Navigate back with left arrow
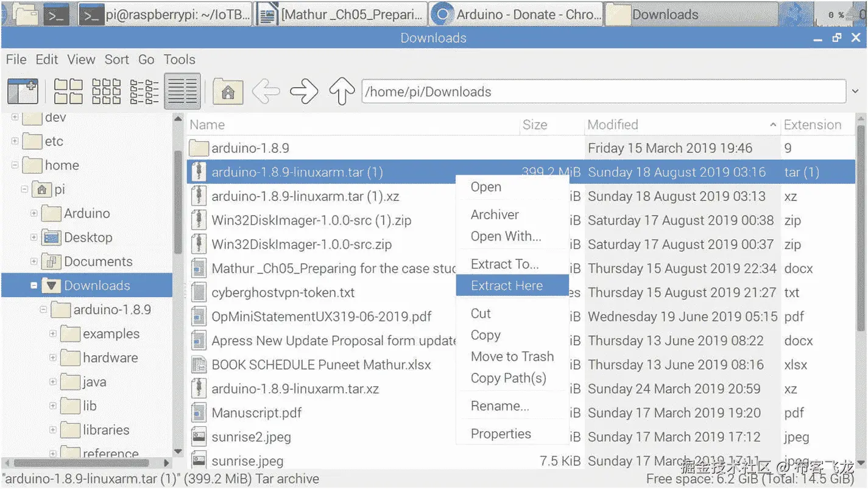The width and height of the screenshot is (868, 489). (x=266, y=92)
